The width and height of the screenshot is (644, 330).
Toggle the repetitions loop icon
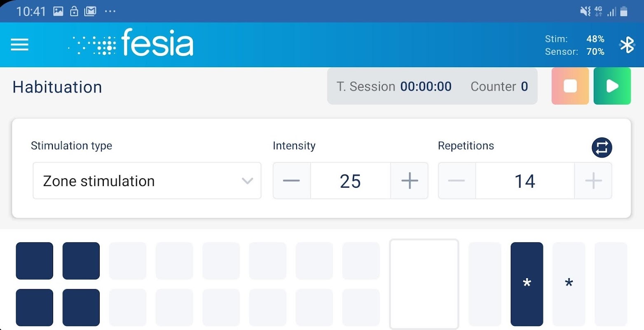pos(602,148)
